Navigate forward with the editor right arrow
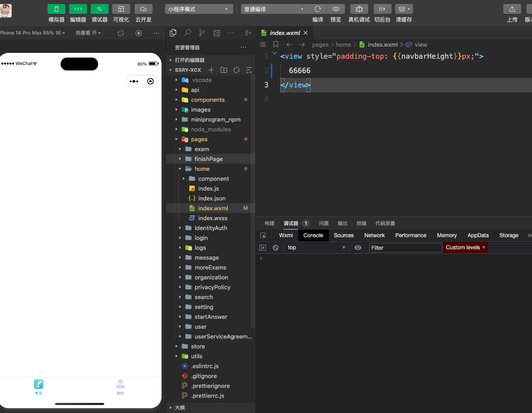Image resolution: width=532 pixels, height=413 pixels. [x=302, y=44]
